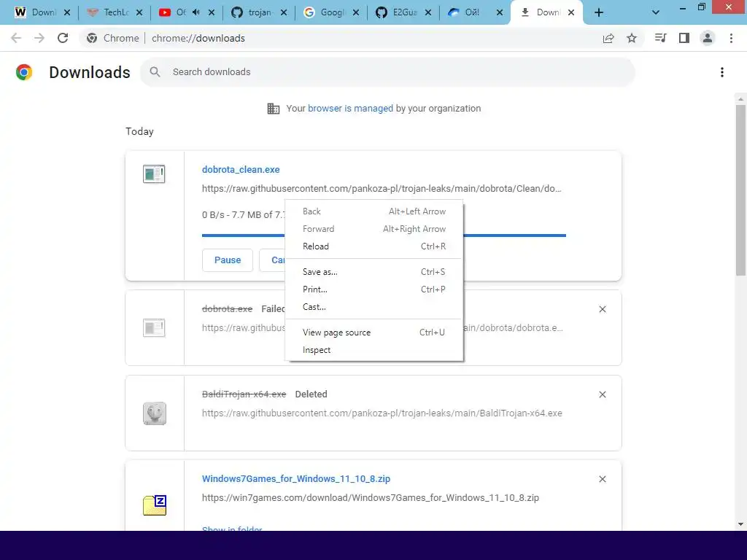
Task: Click the dobrota_clean.exe source URL
Action: pos(382,189)
